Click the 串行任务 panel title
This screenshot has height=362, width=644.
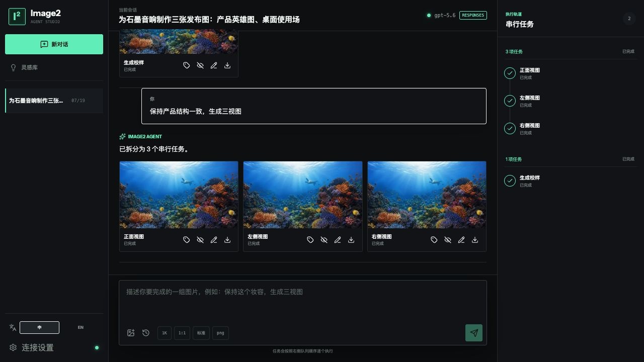[x=520, y=24]
